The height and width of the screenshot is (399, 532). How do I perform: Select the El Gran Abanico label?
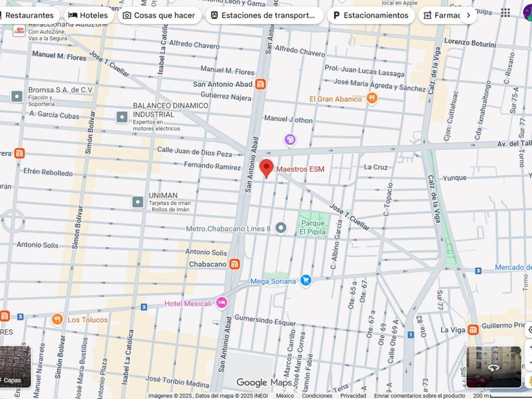[336, 99]
